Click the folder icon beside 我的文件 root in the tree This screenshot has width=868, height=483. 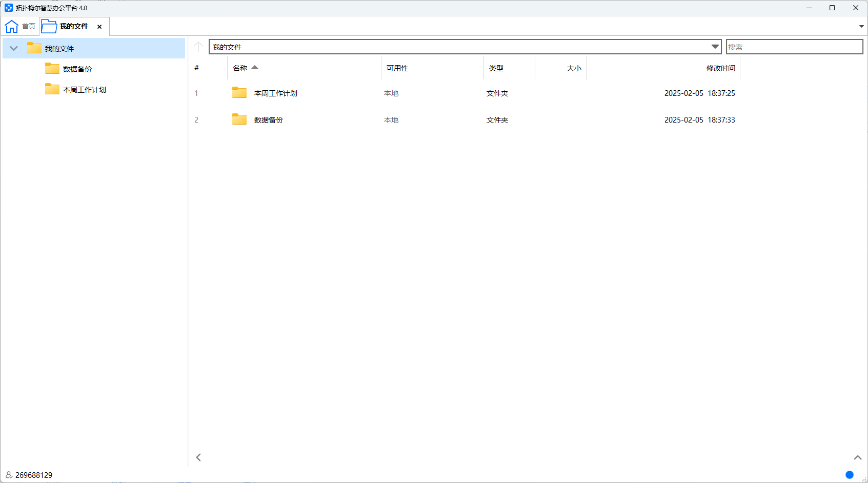click(34, 48)
